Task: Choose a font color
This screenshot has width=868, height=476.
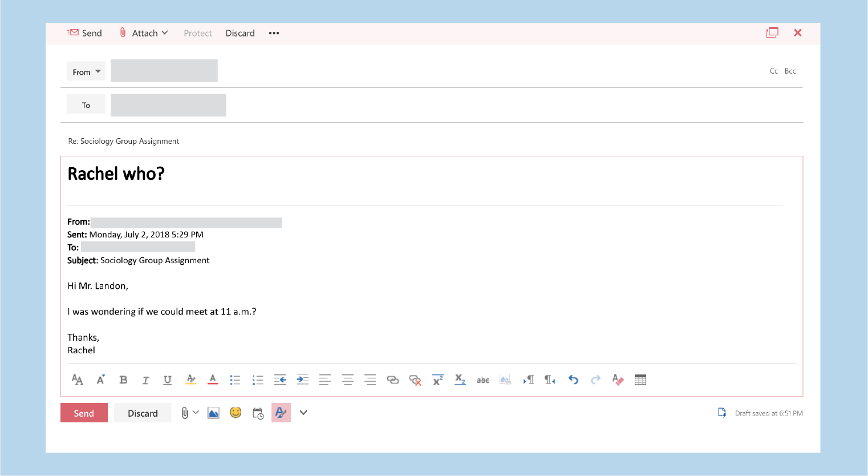Action: 212,380
